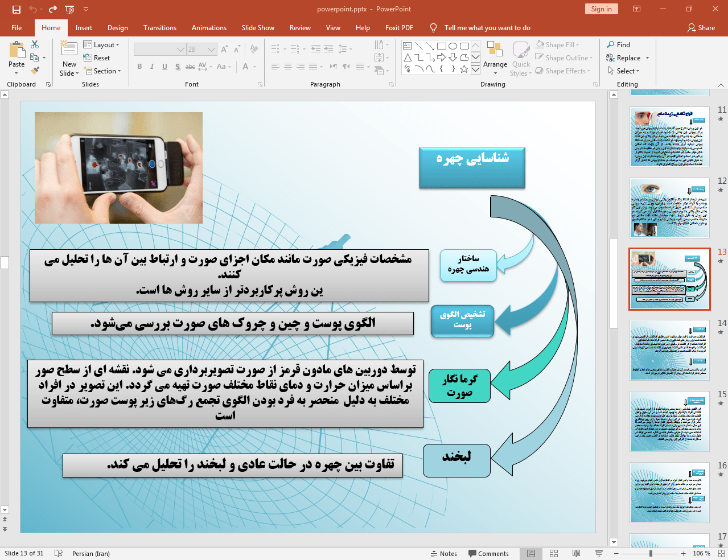Click the Save icon in the title bar
The height and width of the screenshot is (560, 728).
coord(16,9)
